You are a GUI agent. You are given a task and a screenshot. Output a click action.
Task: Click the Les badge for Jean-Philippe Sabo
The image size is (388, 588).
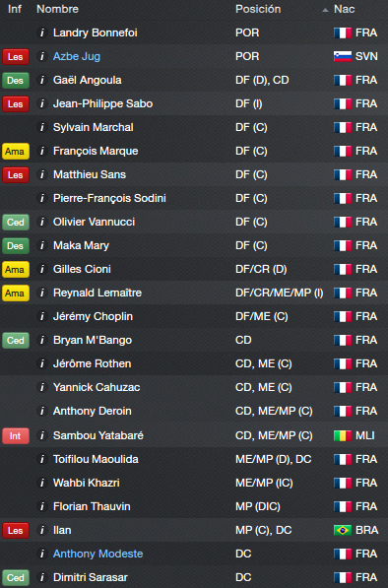click(x=16, y=103)
